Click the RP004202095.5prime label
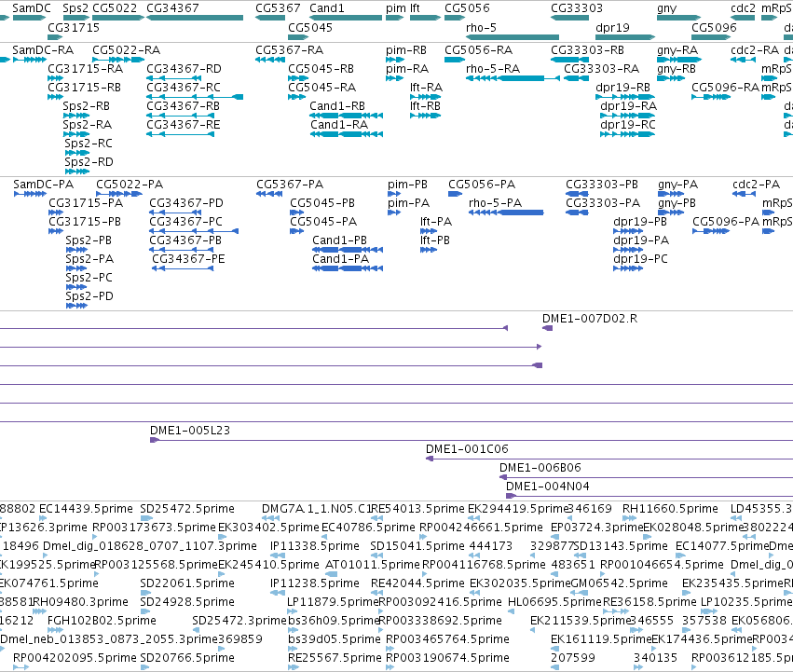Screen dimensions: 793x672 75,658
